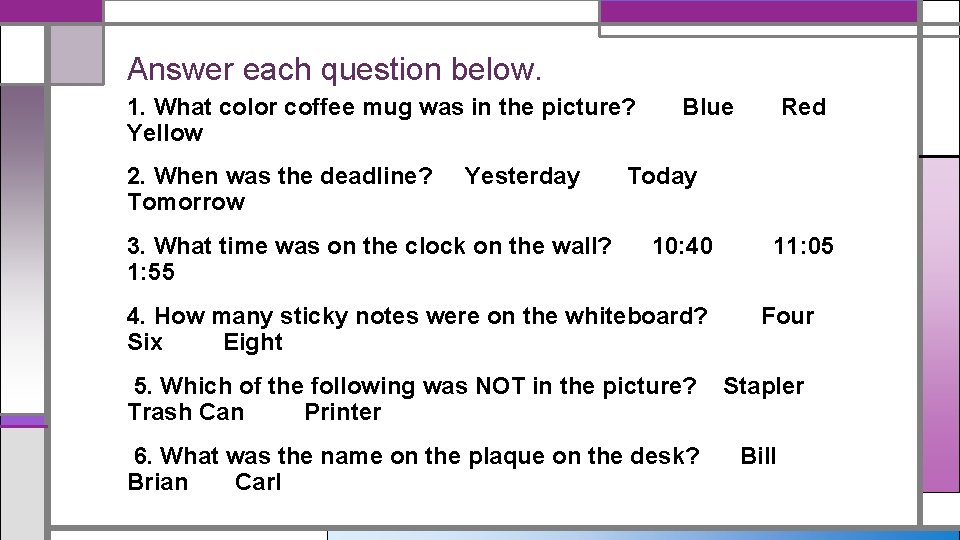
Task: Pick Carl for the plaque question
Action: 258,482
